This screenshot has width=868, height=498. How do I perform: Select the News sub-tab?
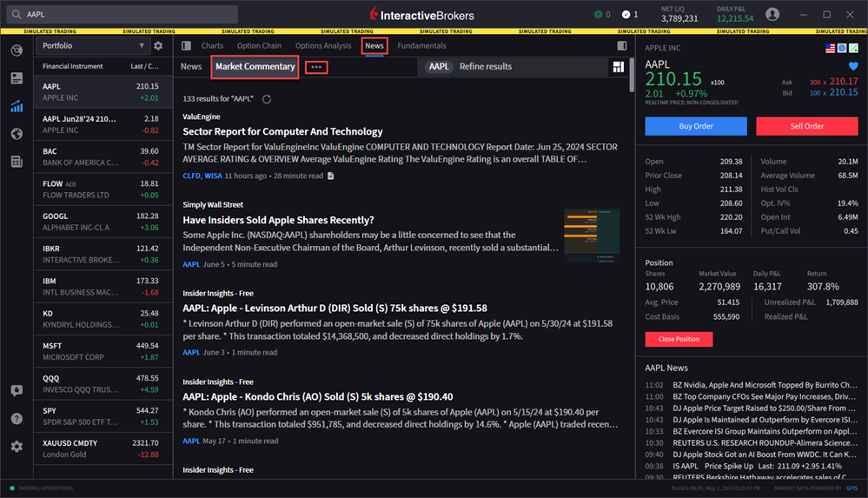pyautogui.click(x=191, y=66)
